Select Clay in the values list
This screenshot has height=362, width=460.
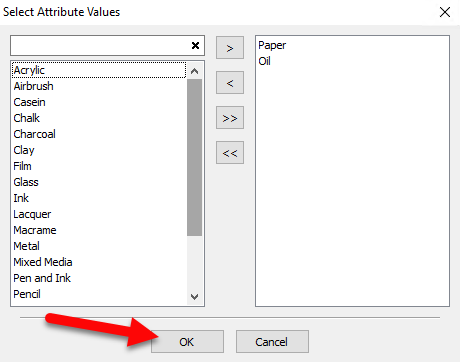point(99,150)
